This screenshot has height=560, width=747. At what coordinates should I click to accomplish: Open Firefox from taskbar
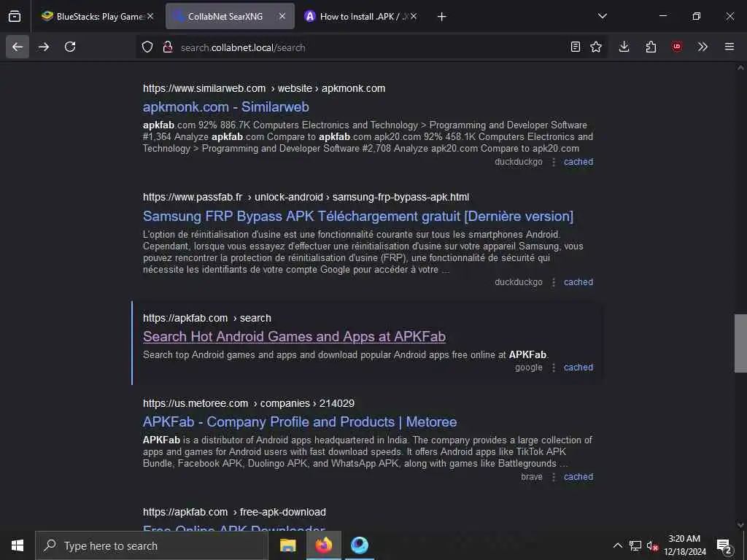click(324, 545)
